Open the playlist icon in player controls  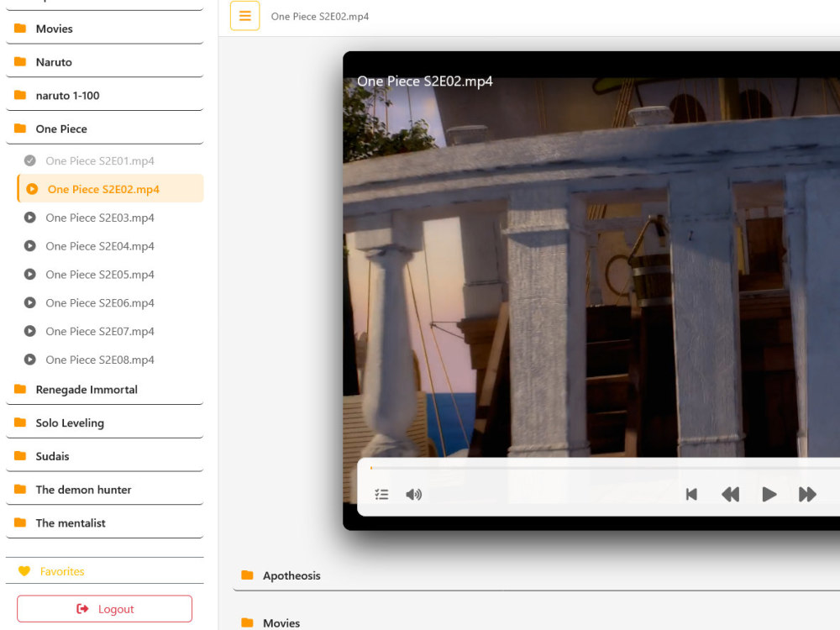click(381, 494)
